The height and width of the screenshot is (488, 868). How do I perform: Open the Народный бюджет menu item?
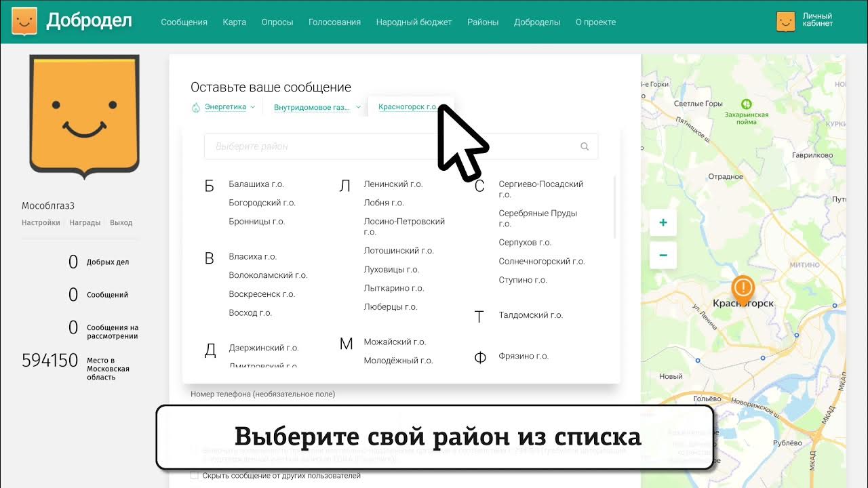tap(414, 22)
